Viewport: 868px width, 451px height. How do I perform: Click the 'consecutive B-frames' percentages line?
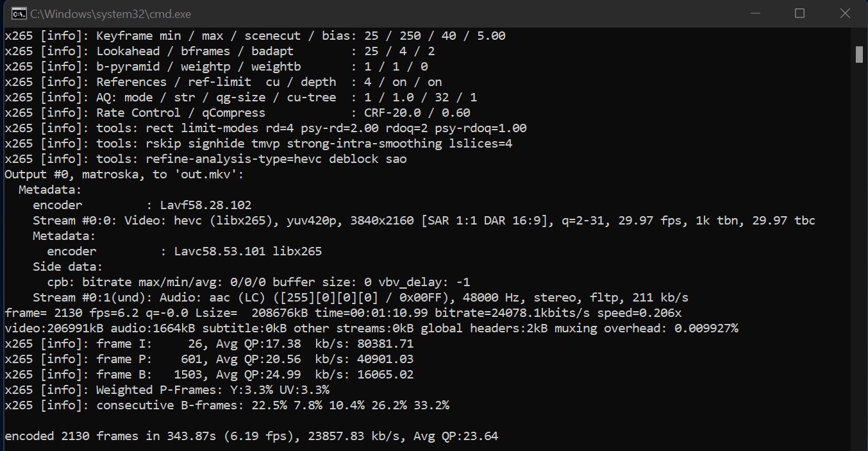point(227,405)
